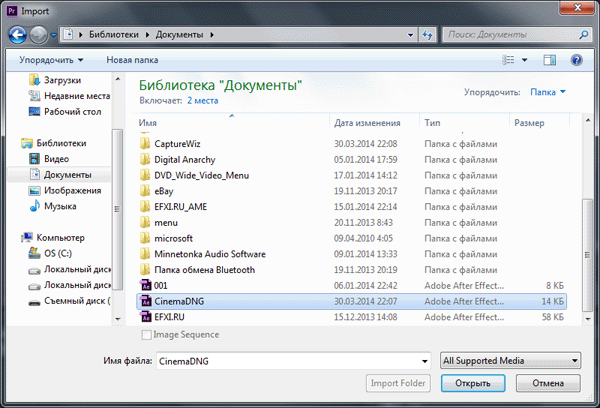Click the 2 места locations link
The image size is (600, 408).
[206, 102]
